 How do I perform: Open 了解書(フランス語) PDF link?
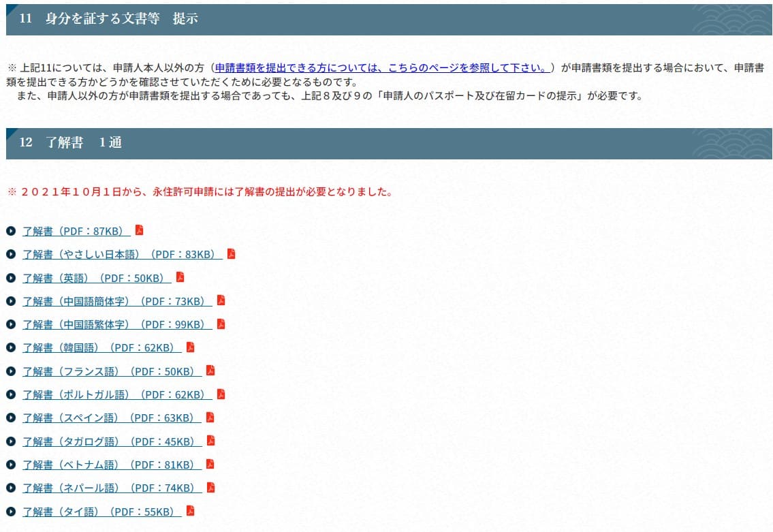112,371
